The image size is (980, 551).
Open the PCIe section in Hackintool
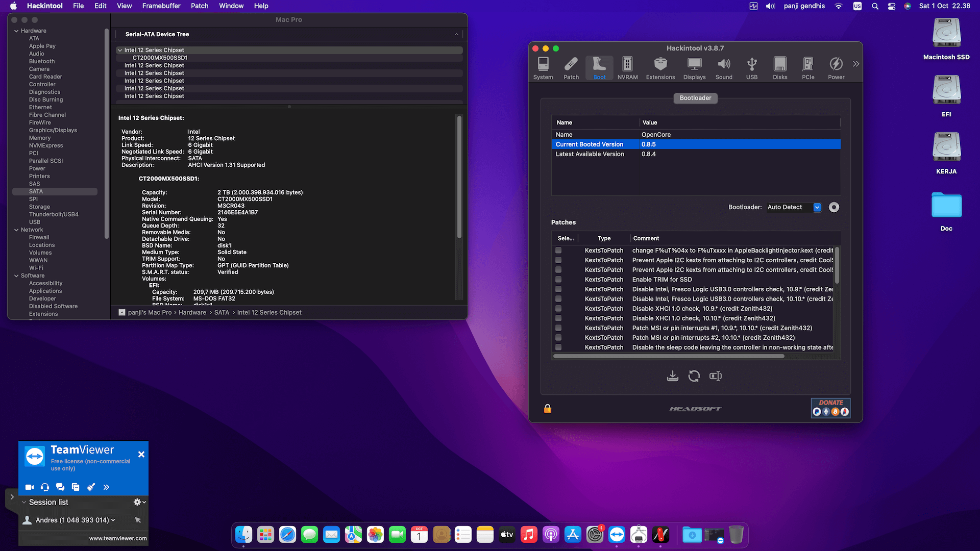(808, 68)
